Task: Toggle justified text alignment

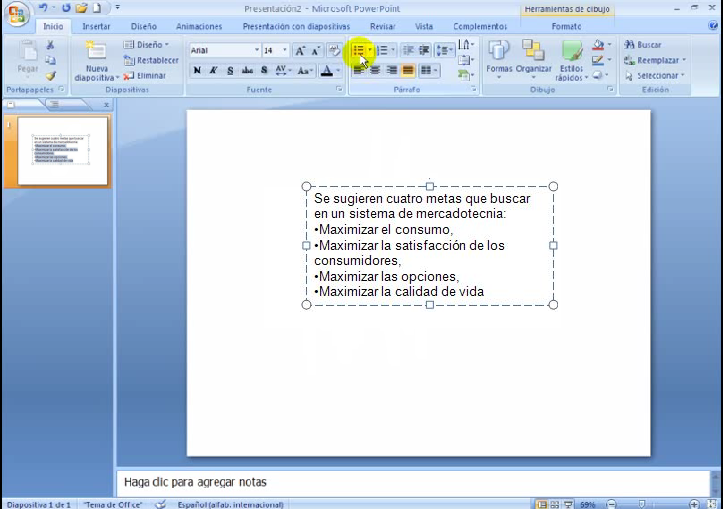Action: (409, 70)
